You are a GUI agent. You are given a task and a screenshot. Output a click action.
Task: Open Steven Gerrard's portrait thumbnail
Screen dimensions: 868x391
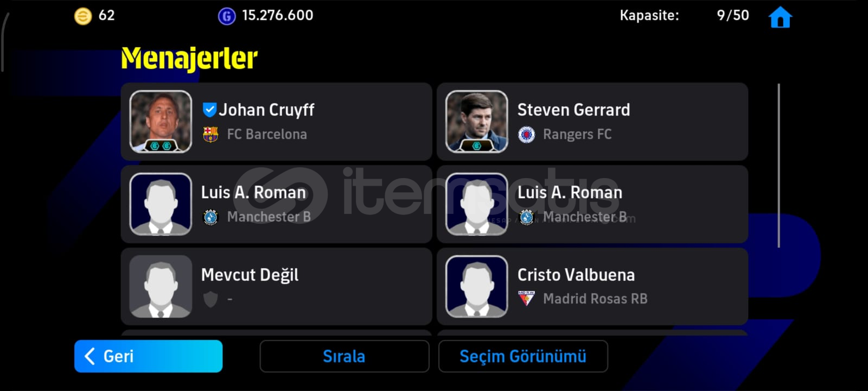click(477, 122)
